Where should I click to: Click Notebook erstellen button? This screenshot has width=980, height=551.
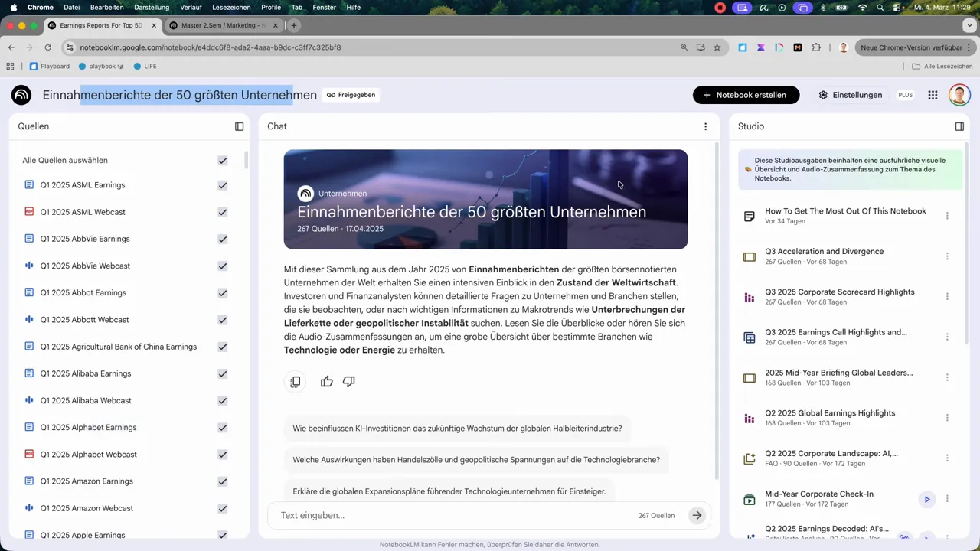pos(746,95)
